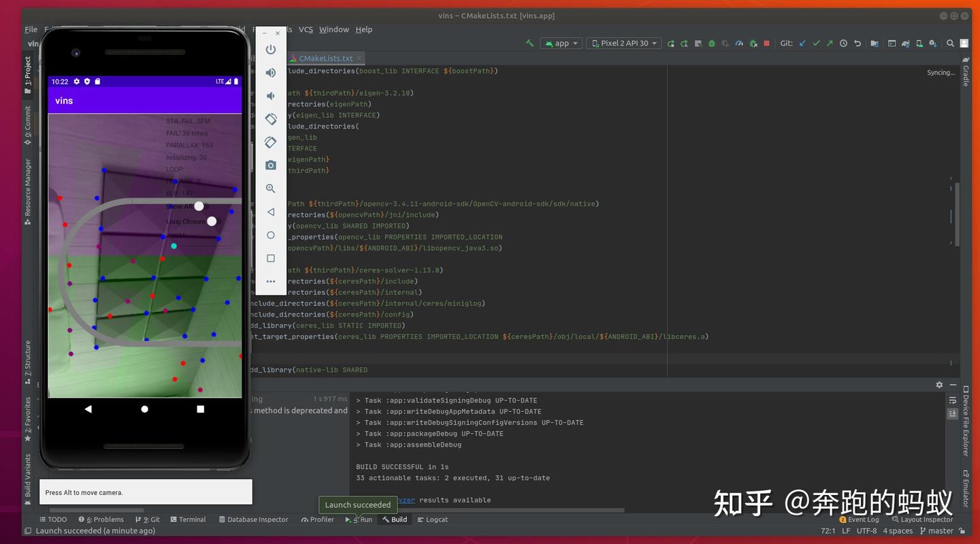This screenshot has width=980, height=544.
Task: Click the Syncing progress indicator
Action: click(x=940, y=72)
